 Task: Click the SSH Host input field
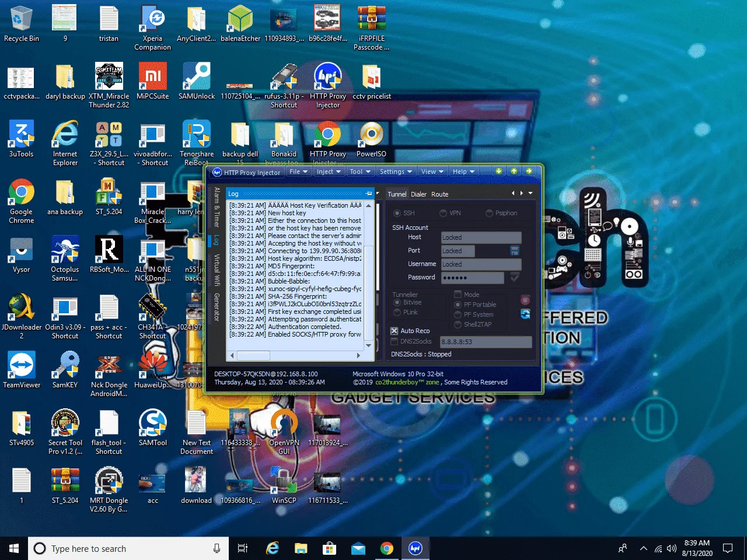click(481, 237)
